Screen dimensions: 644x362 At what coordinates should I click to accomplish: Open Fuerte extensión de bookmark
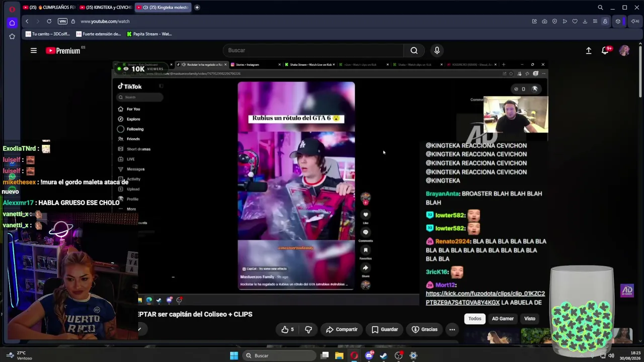click(99, 34)
